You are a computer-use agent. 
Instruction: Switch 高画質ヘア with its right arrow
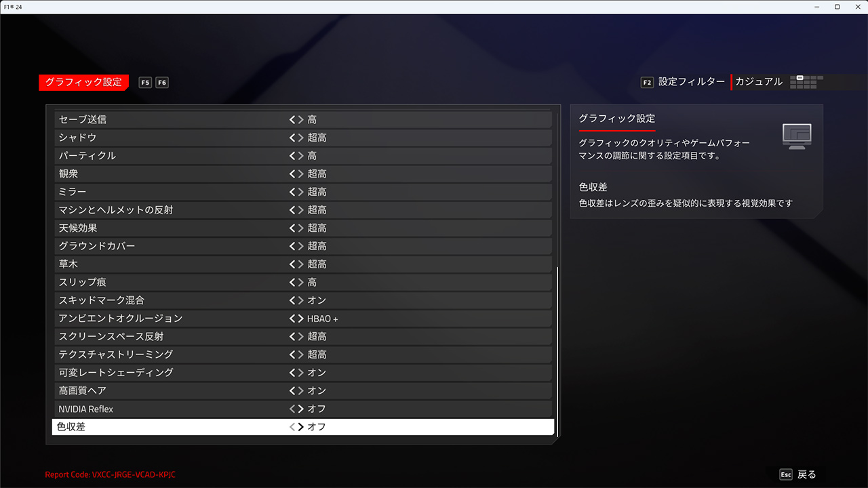tap(300, 390)
